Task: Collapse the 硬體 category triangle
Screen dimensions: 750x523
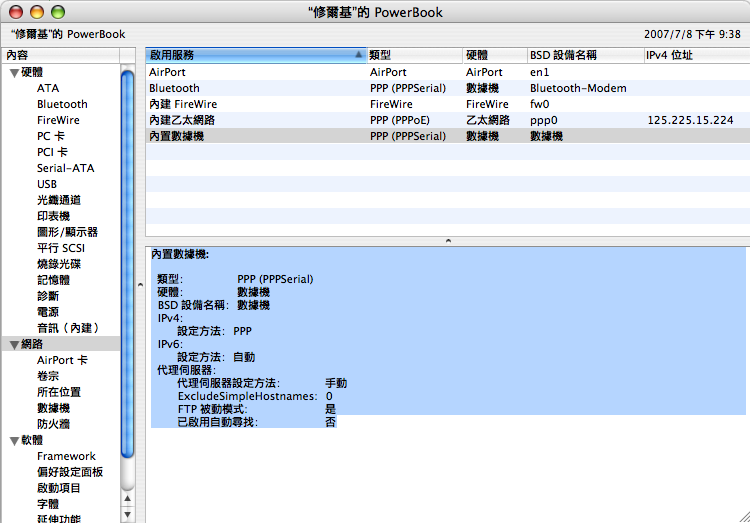Action: click(14, 73)
